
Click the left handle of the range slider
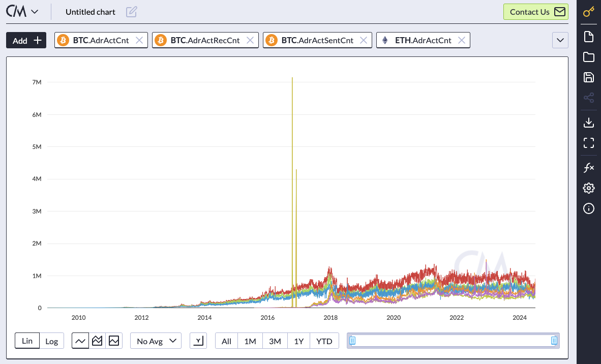click(x=352, y=341)
